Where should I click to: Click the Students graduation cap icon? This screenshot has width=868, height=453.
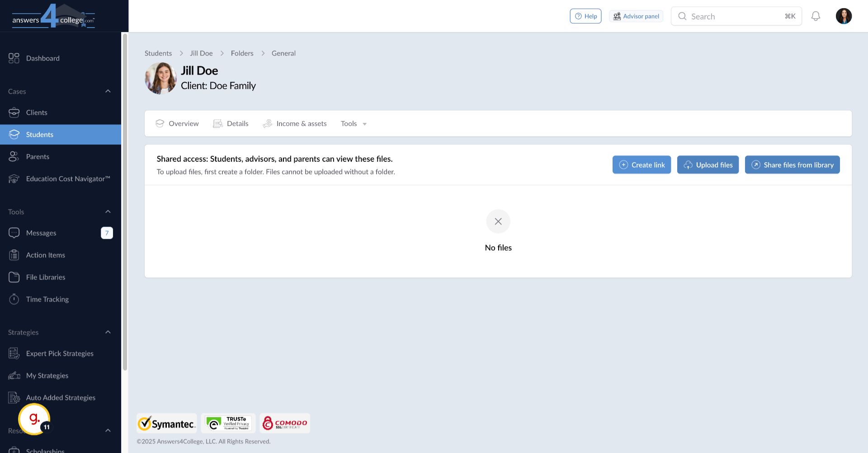14,135
